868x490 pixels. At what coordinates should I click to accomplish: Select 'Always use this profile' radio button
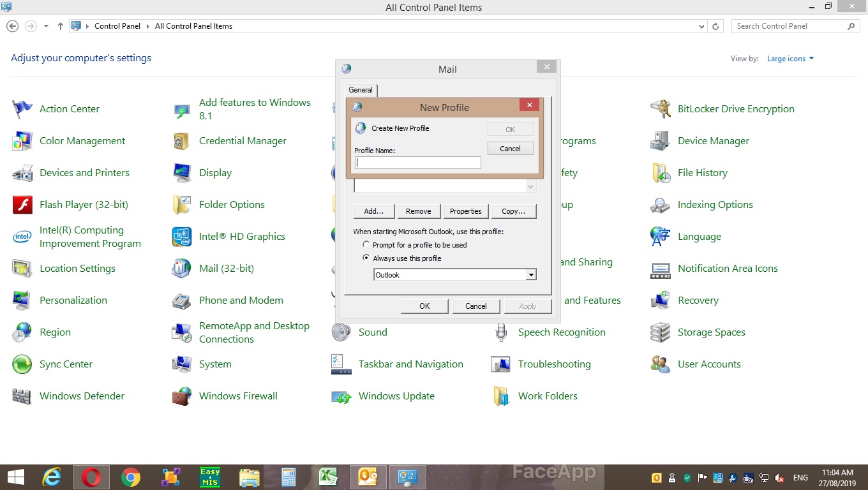pos(366,258)
